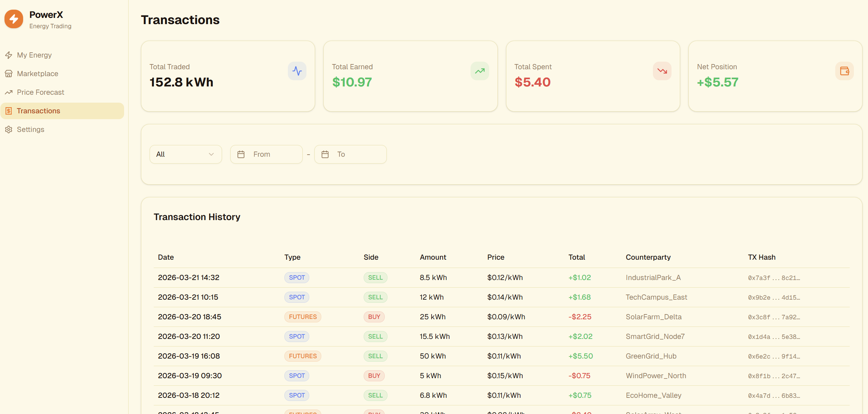The width and height of the screenshot is (868, 414).
Task: Click the Date column header
Action: (166, 257)
